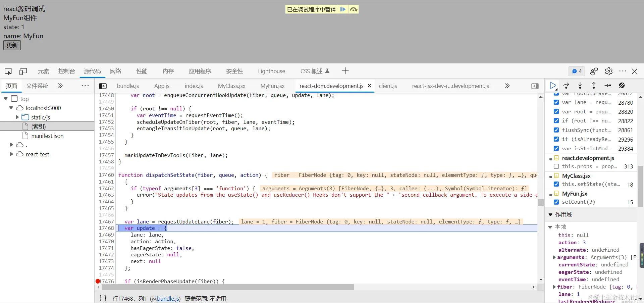Open the bundle.js source link

coord(168,299)
